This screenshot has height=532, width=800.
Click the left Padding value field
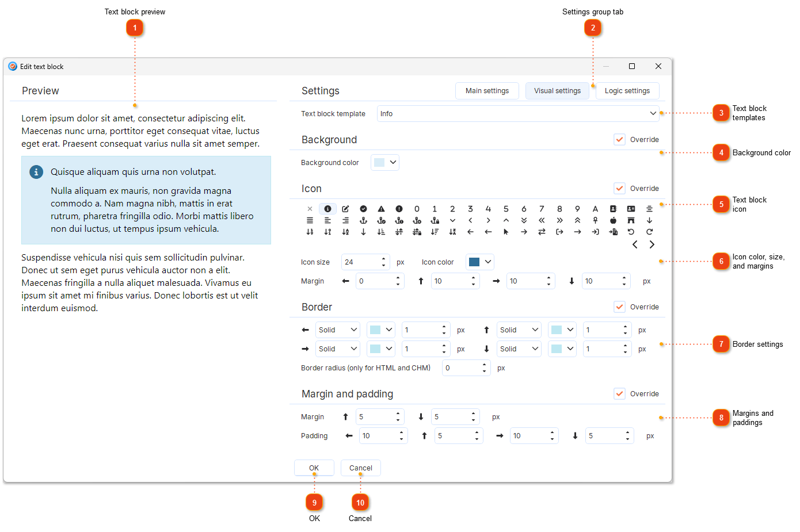[x=383, y=435]
